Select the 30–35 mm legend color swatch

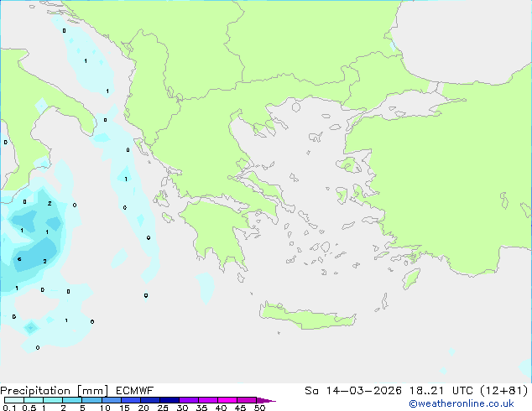(x=189, y=400)
